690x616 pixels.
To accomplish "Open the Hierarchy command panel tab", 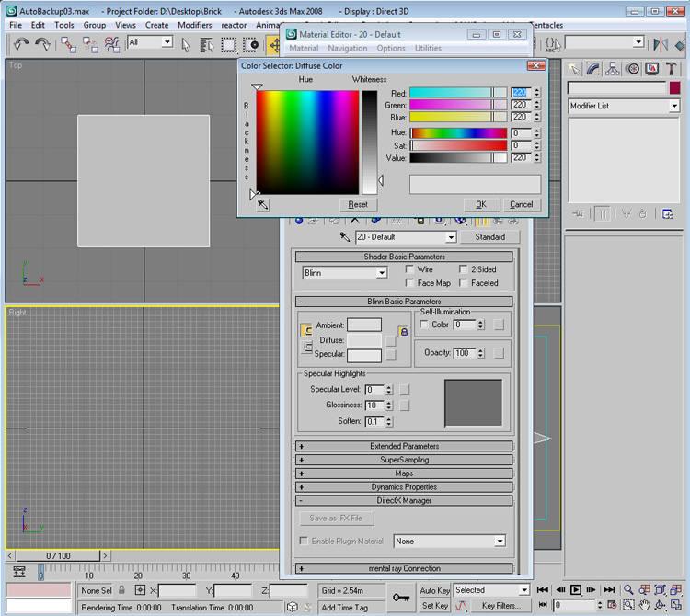I will (614, 69).
